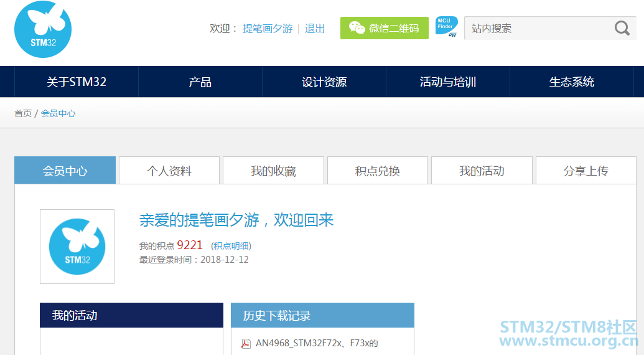Click the points value 9221
Viewport: 644px width, 355px height.
click(190, 245)
